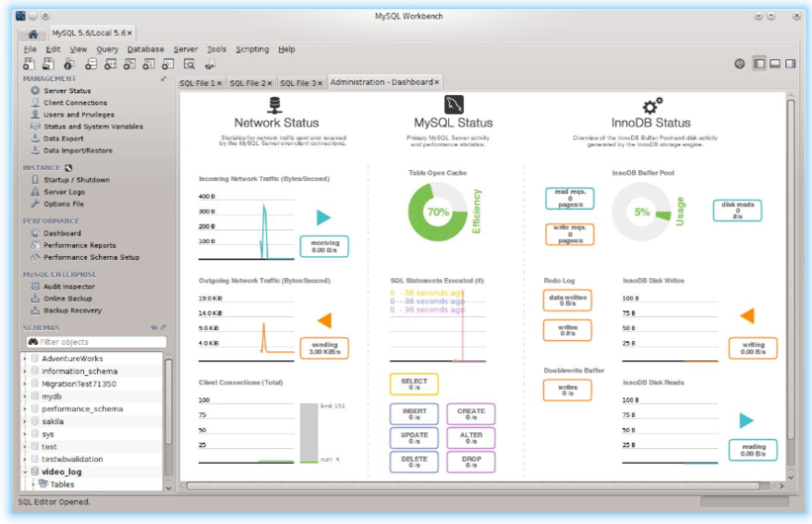Click the dashboard vertical scrollbar
This screenshot has height=524, width=812.
[790, 270]
